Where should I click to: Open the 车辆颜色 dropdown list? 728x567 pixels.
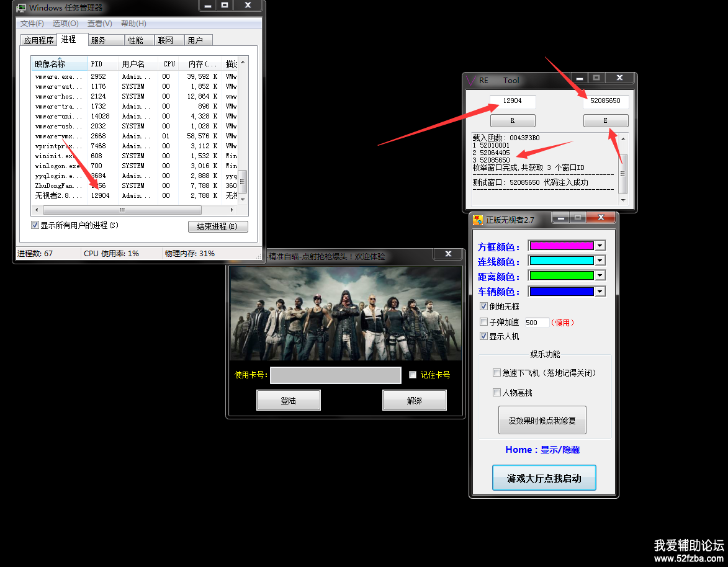(600, 292)
